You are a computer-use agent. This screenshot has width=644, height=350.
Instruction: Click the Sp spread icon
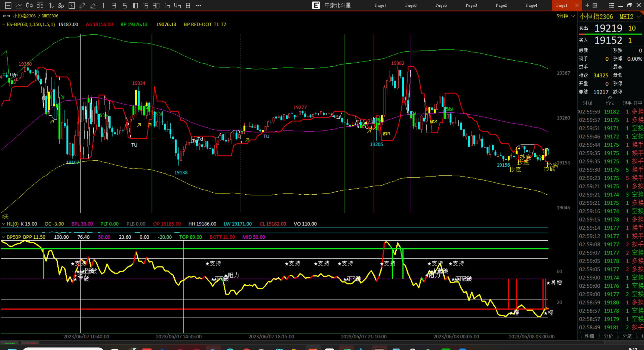pyautogui.click(x=61, y=6)
